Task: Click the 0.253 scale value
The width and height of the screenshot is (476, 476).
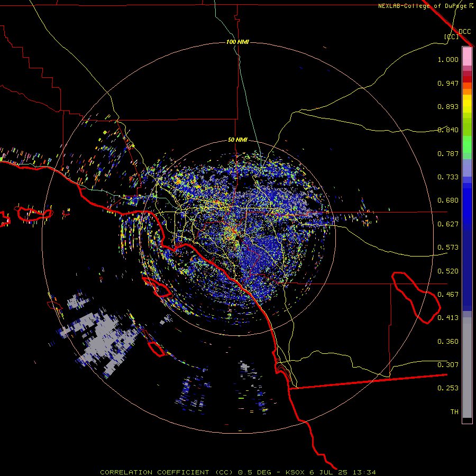Action: [x=448, y=388]
